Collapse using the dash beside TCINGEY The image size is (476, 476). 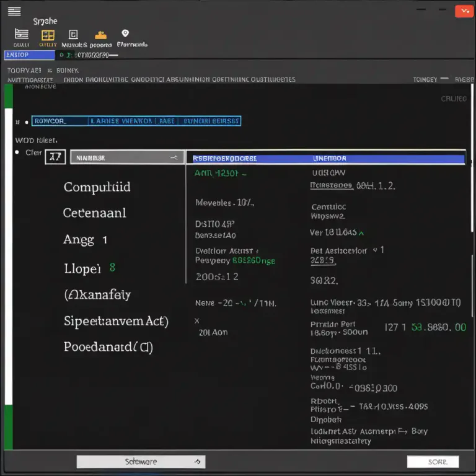click(x=444, y=78)
